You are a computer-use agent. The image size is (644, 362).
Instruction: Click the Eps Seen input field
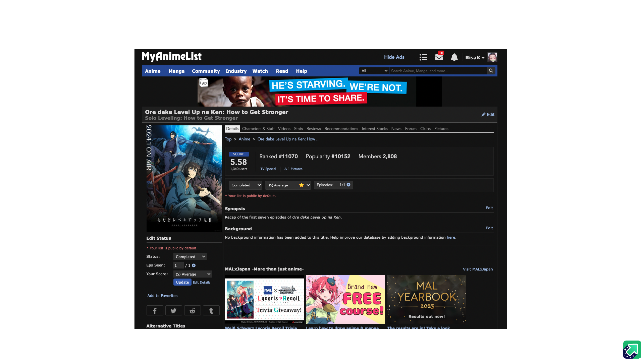(178, 265)
